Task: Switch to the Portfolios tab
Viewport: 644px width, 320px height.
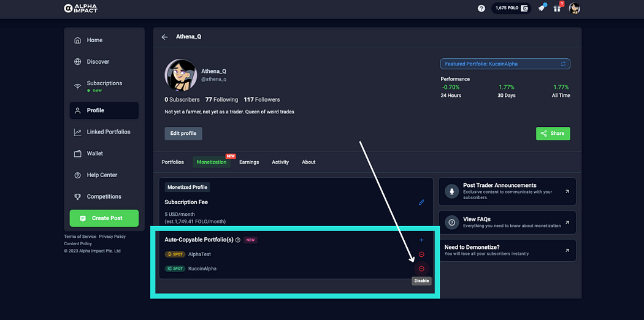Action: pyautogui.click(x=172, y=162)
